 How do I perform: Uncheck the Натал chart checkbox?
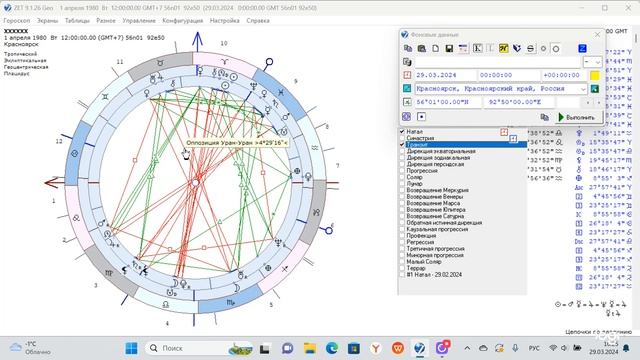[x=402, y=131]
